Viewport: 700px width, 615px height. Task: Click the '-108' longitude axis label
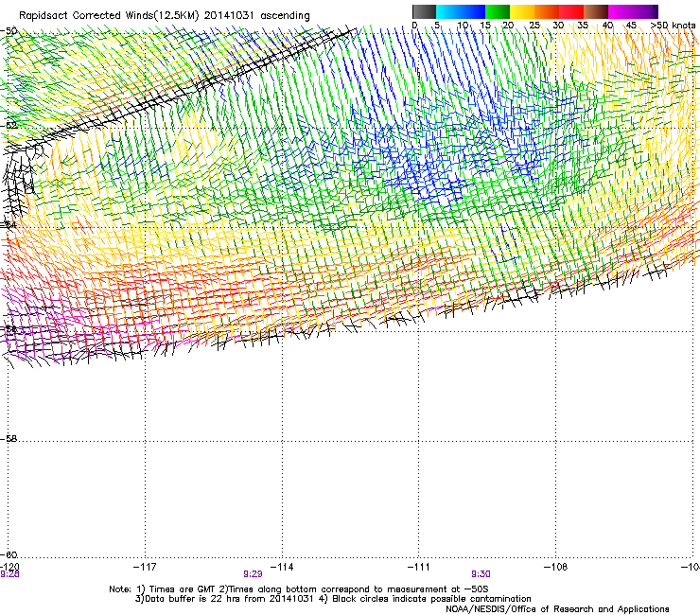(556, 567)
